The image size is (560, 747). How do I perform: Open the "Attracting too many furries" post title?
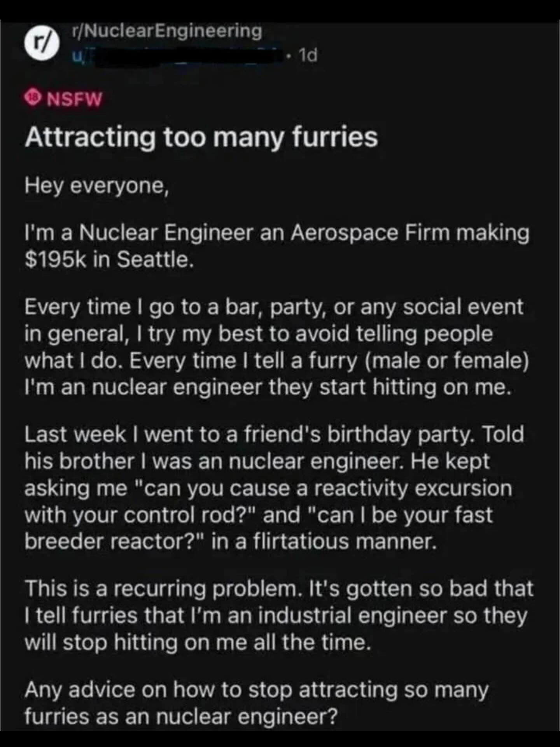201,137
